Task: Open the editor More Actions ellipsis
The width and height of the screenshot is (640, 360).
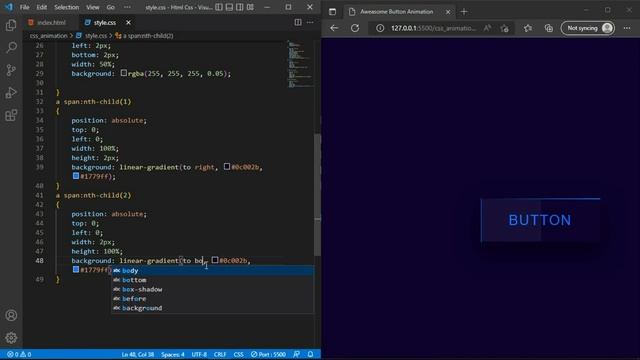Action: pyautogui.click(x=310, y=22)
